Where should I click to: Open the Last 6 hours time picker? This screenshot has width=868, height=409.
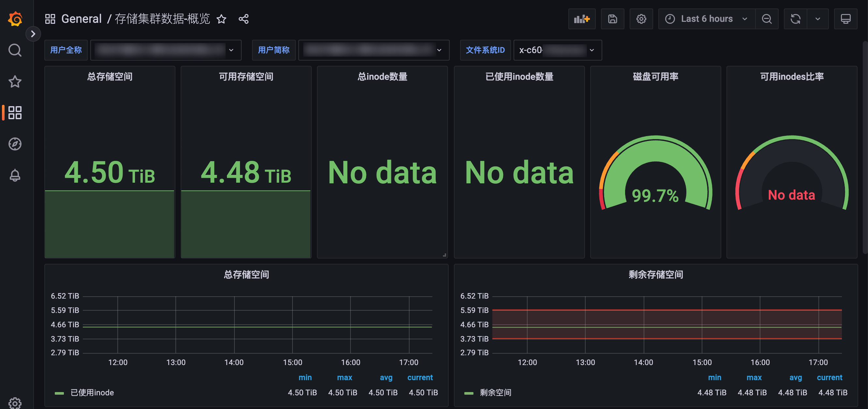click(x=706, y=19)
